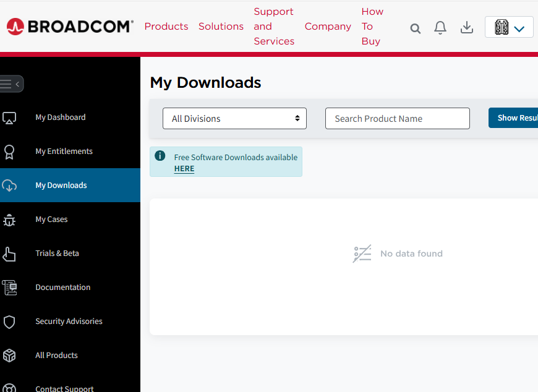Click the My Downloads cloud icon

[9, 185]
